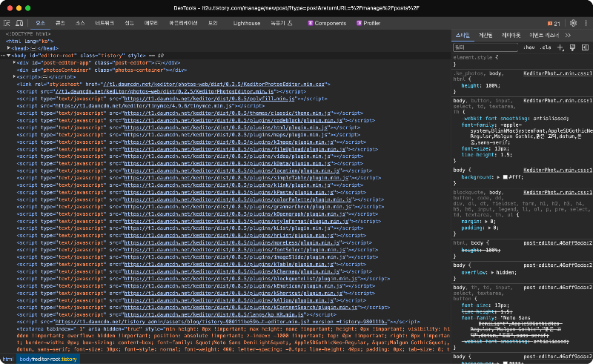Viewport: 593px width, 364px height.
Task: Toggle the device toolbar icon
Action: pos(19,23)
